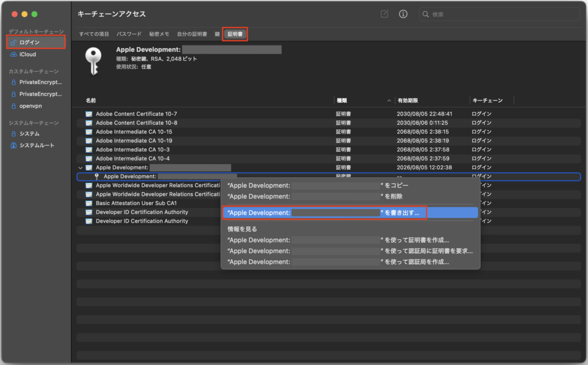The height and width of the screenshot is (365, 588).
Task: Click the compose new note icon in toolbar
Action: [x=385, y=14]
